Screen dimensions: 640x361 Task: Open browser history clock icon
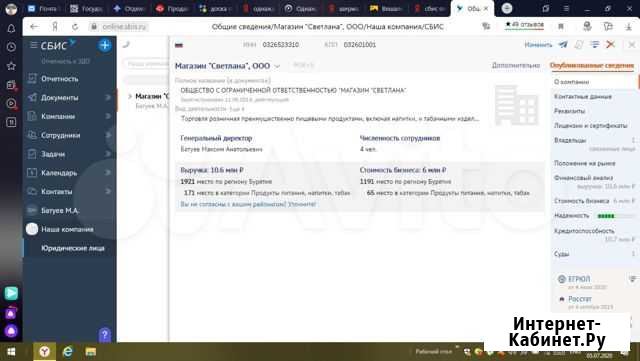pyautogui.click(x=11, y=47)
